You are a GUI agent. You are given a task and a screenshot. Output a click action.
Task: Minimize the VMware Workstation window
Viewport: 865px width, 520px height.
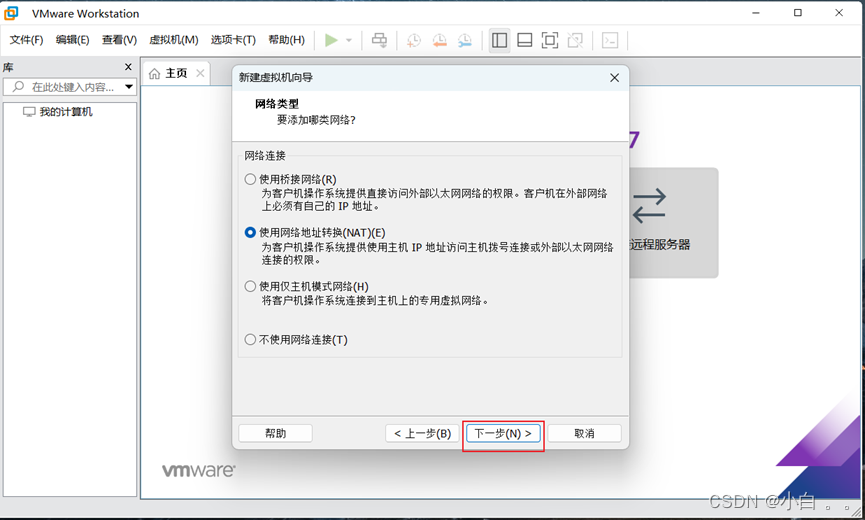pyautogui.click(x=756, y=13)
